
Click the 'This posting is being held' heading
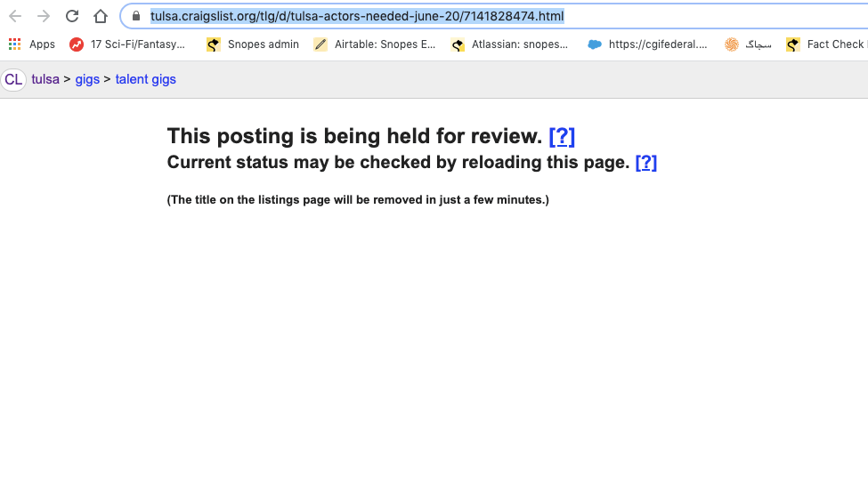(x=355, y=136)
